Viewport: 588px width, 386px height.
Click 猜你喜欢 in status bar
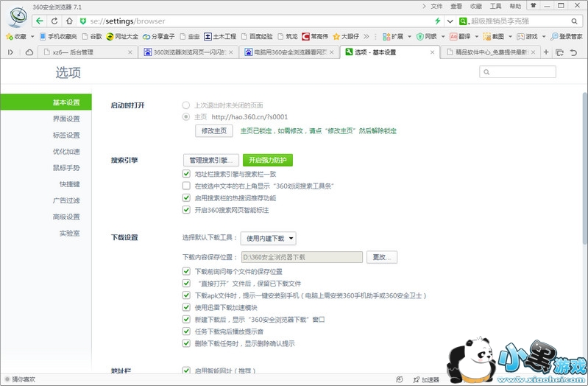tap(21, 379)
